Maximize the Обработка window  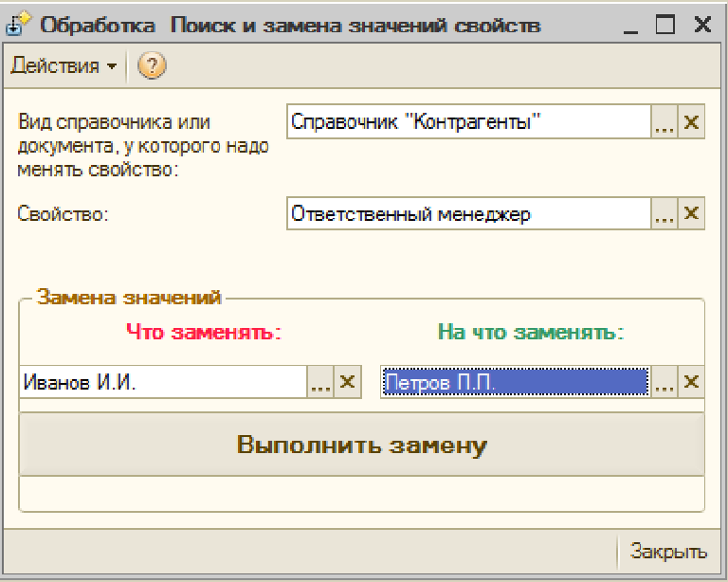[x=665, y=24]
